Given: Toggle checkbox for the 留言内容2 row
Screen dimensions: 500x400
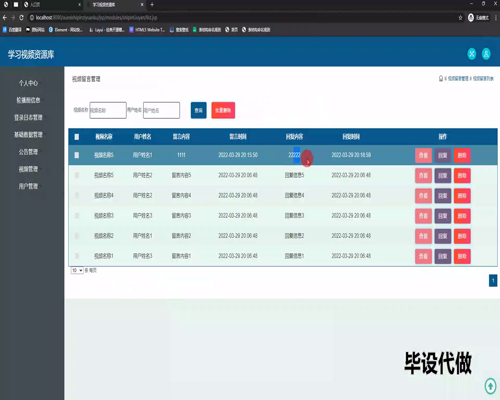Looking at the screenshot, I should tap(77, 236).
